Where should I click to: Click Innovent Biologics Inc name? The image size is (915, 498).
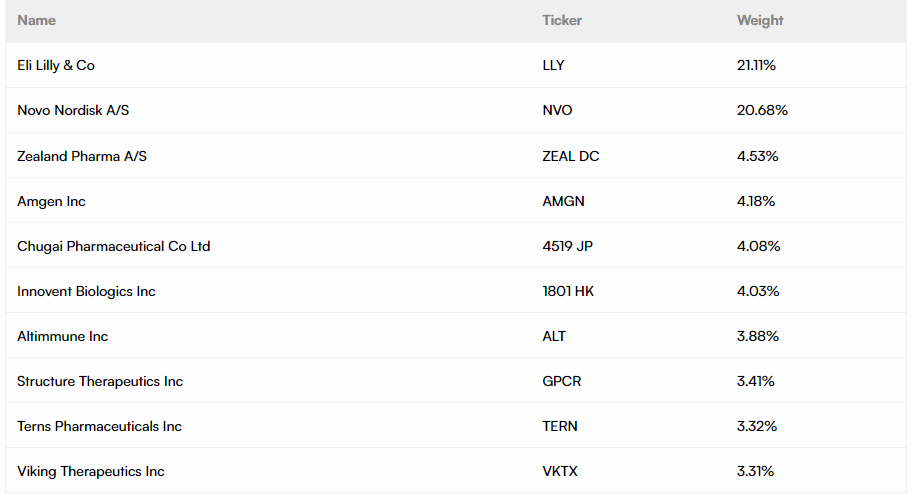pyautogui.click(x=86, y=291)
